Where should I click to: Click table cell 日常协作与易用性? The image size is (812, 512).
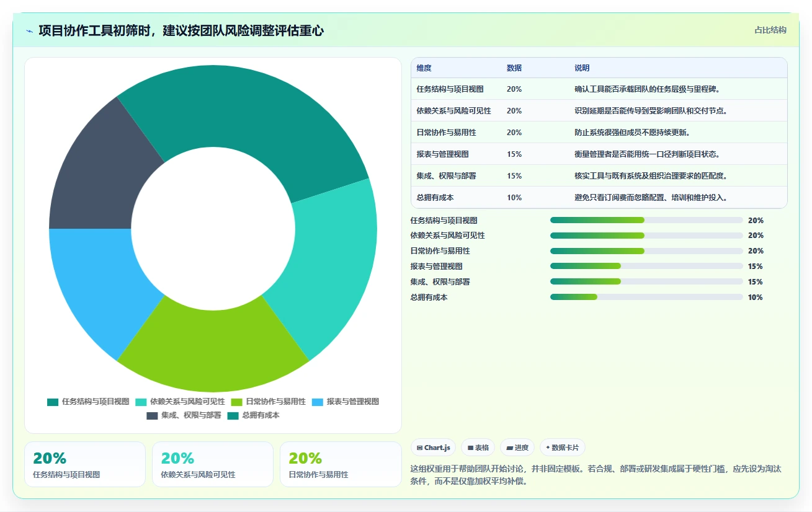tap(447, 133)
